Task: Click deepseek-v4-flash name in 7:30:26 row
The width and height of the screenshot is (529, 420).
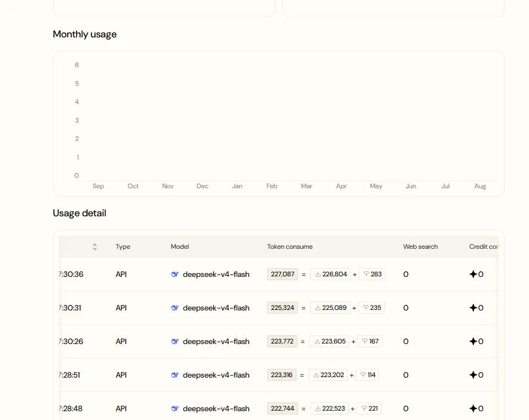Action: [x=216, y=341]
